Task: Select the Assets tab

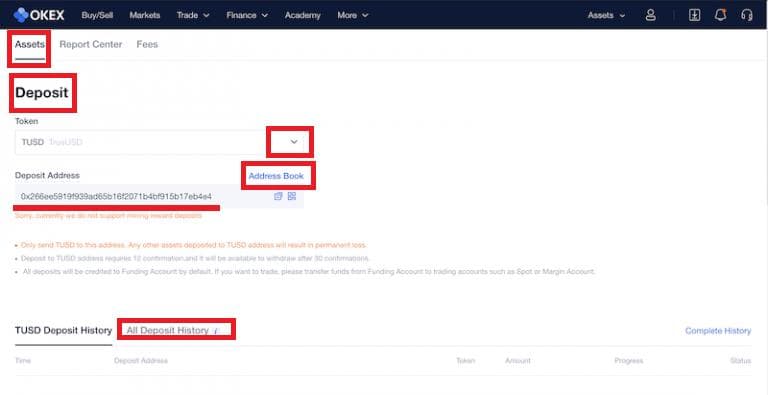Action: (29, 45)
